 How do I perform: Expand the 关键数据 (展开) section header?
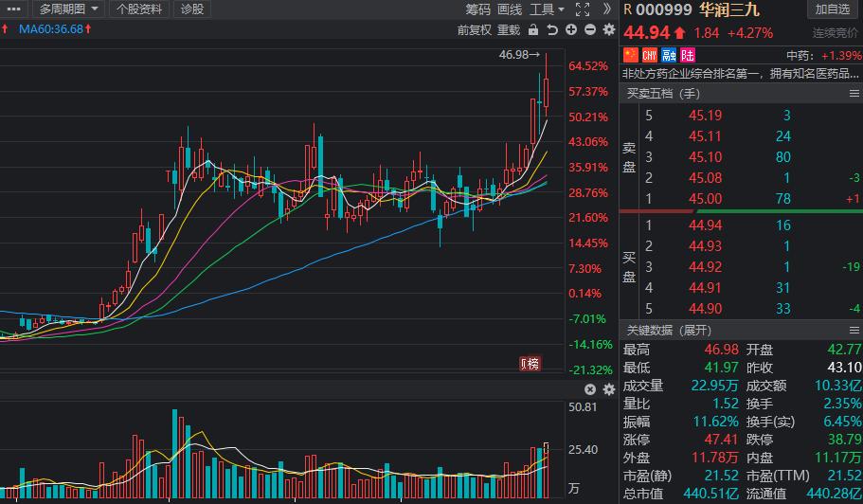point(669,330)
